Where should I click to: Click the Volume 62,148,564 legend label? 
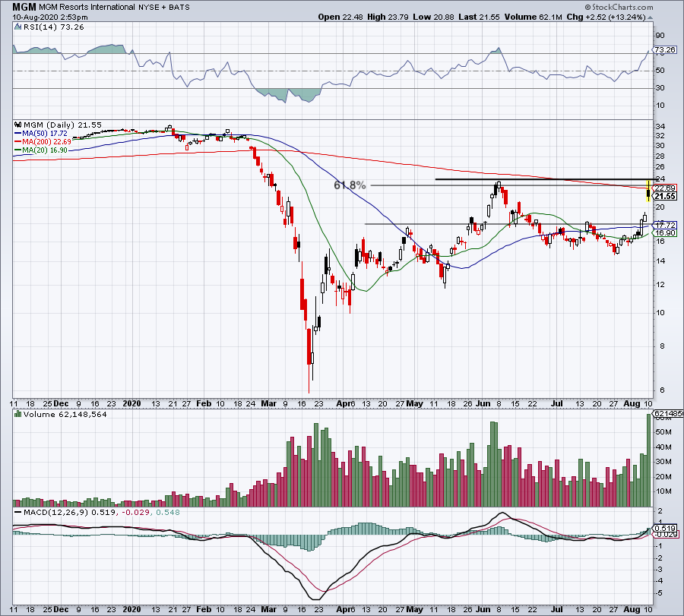[65, 414]
